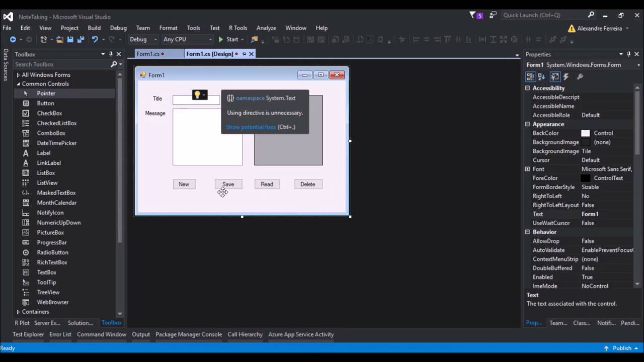This screenshot has height=362, width=644.
Task: Click the ForeColor black color swatch
Action: pos(585,178)
